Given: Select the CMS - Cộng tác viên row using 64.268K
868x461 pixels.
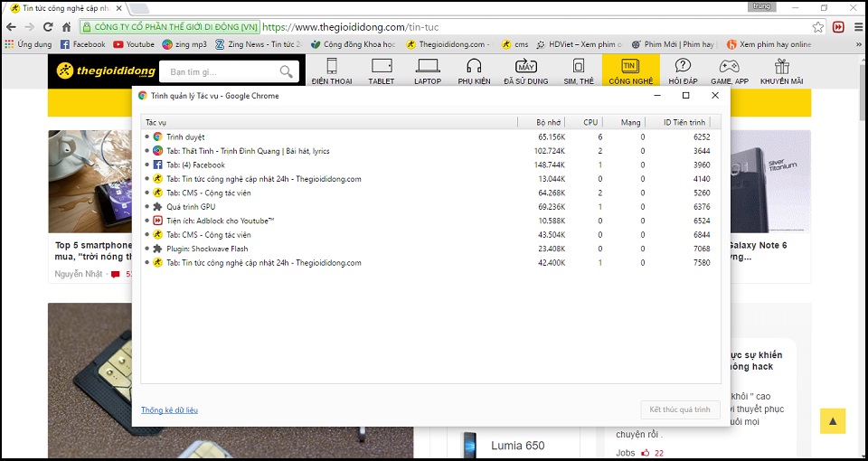Looking at the screenshot, I should tap(430, 193).
